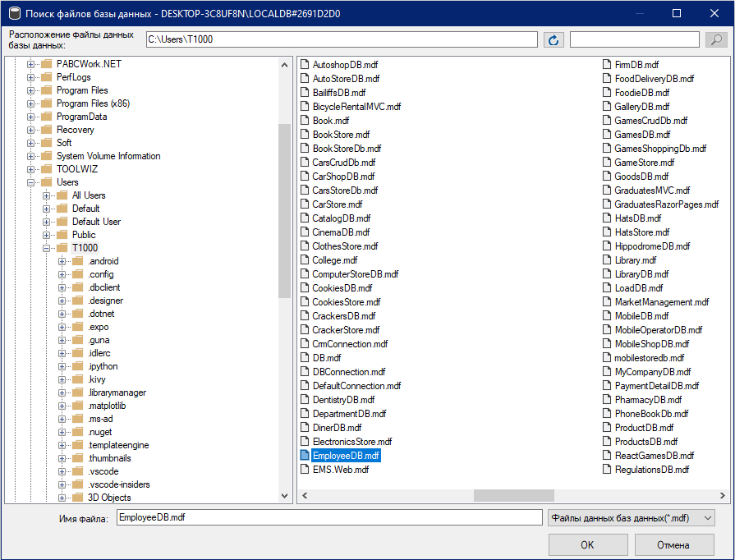Click the refresh icon next to path field
The image size is (735, 560).
pyautogui.click(x=554, y=40)
